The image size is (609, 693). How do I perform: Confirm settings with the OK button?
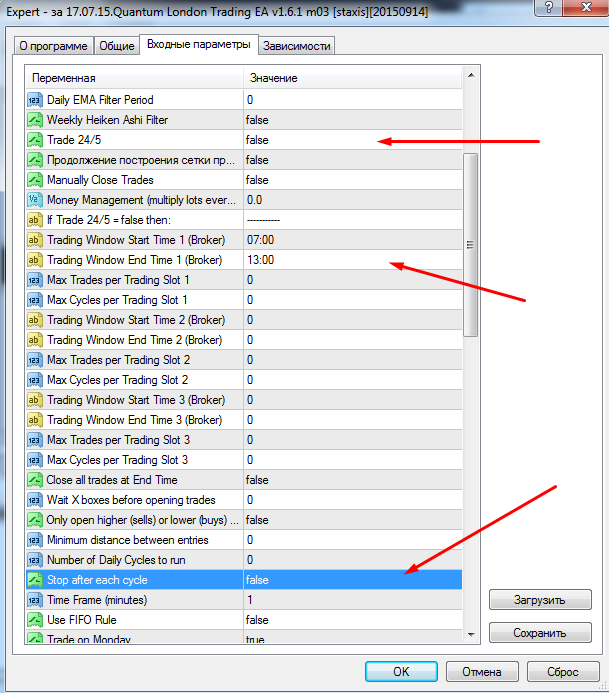(x=401, y=672)
